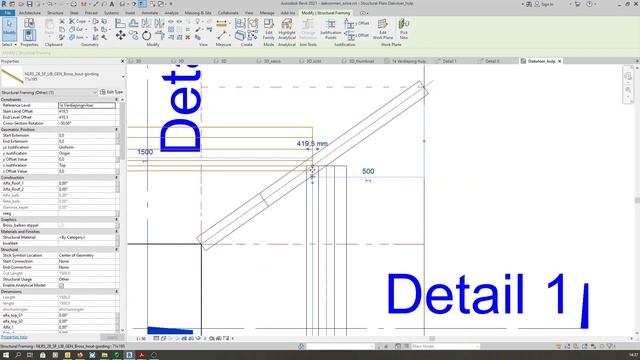The width and height of the screenshot is (640, 360).
Task: Click the Cut geometry tool
Action: [x=77, y=29]
